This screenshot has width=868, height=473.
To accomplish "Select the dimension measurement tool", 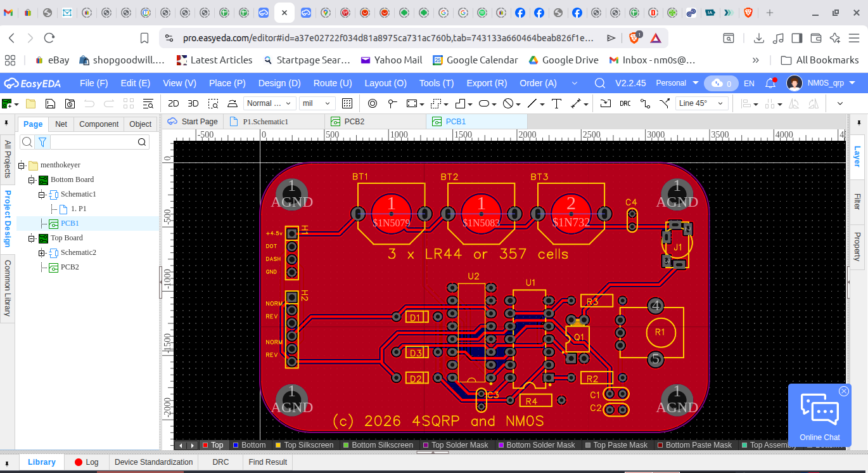I will [x=576, y=103].
